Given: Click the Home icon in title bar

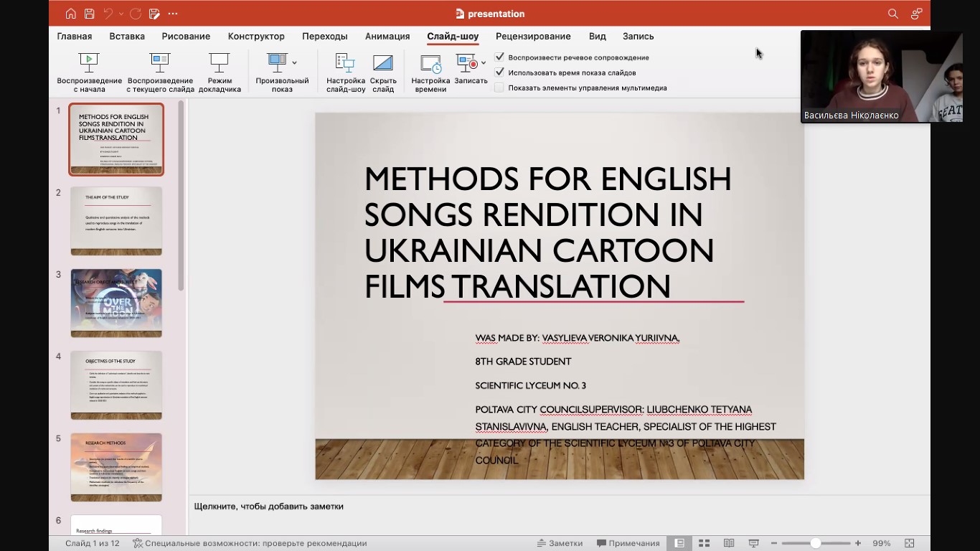Looking at the screenshot, I should coord(70,14).
